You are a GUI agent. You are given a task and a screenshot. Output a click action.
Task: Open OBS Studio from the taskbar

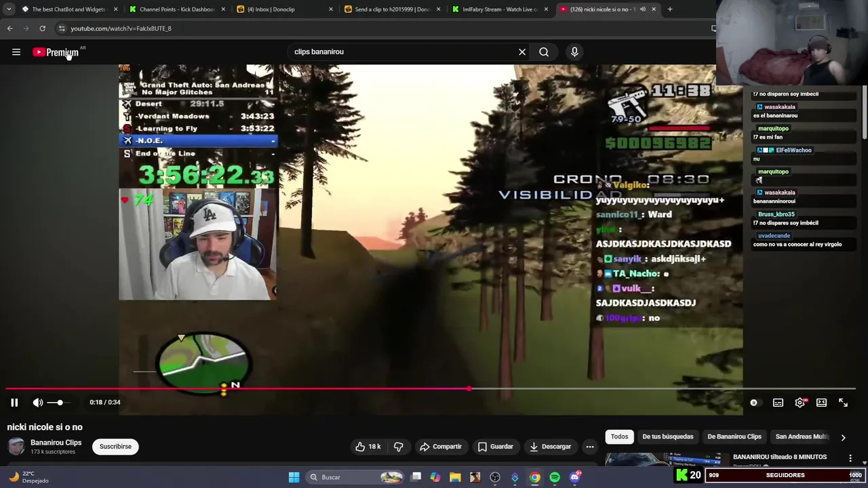(495, 477)
